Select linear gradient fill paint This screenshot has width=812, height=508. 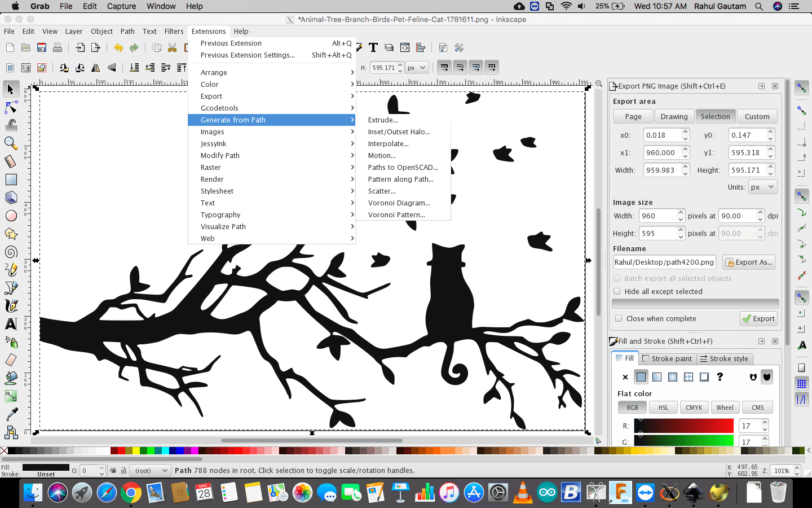click(x=657, y=377)
